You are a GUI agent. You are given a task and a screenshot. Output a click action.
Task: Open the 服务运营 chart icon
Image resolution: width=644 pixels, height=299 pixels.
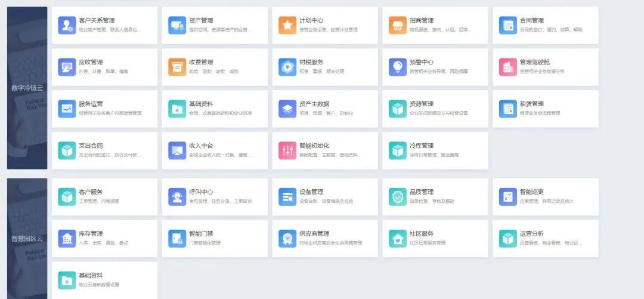pyautogui.click(x=67, y=109)
